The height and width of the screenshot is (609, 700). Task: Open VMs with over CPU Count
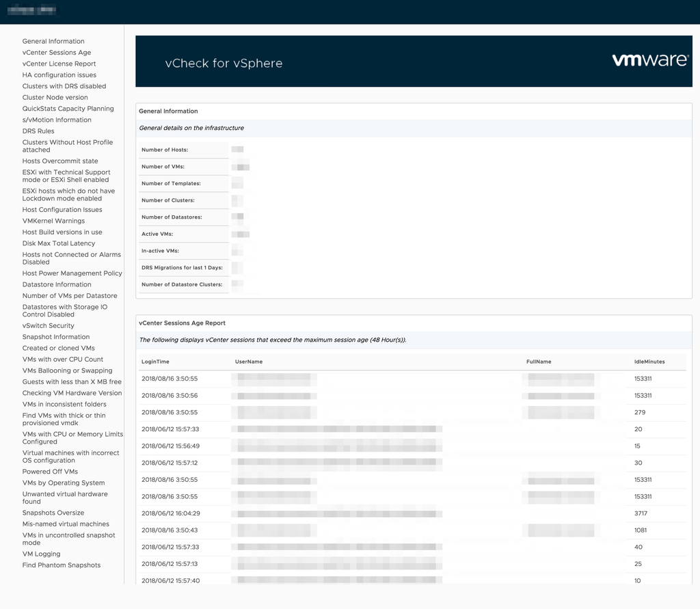62,359
